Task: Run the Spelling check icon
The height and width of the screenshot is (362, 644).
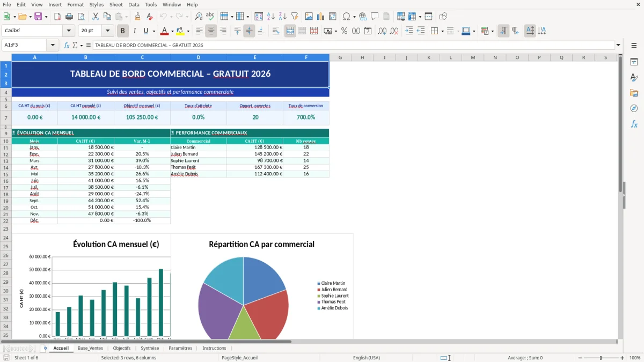Action: [210, 17]
